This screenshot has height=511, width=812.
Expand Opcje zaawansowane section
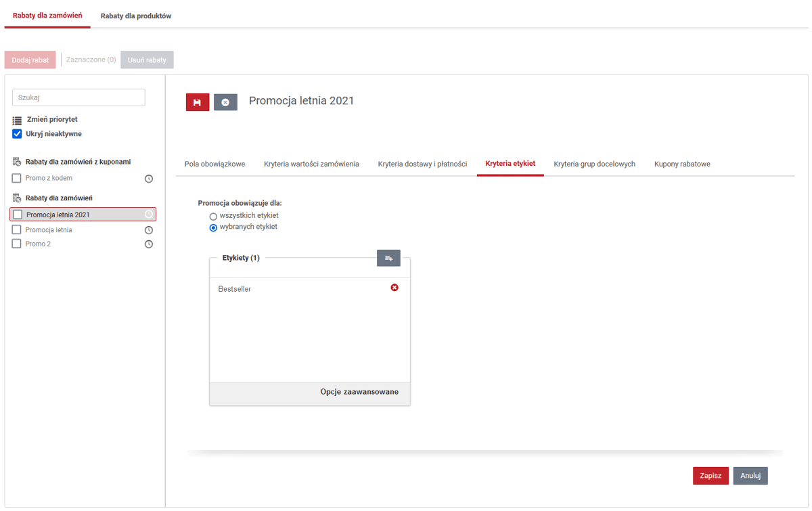[x=359, y=392]
